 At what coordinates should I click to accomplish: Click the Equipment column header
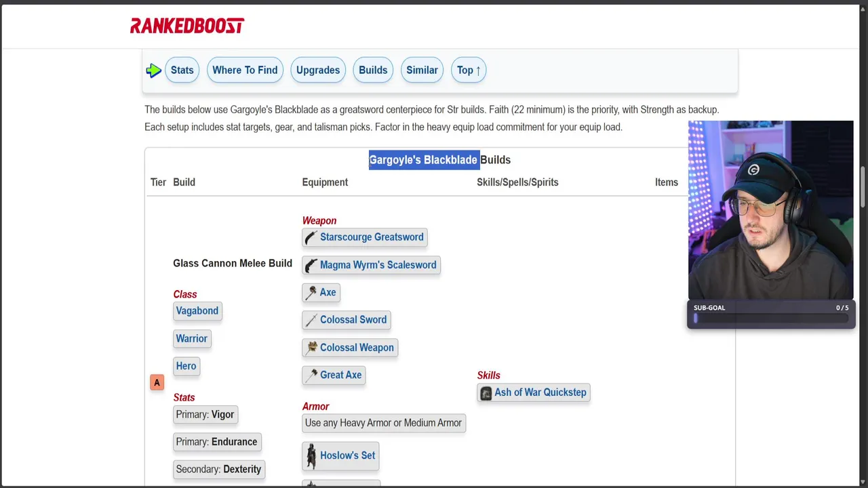(x=325, y=182)
